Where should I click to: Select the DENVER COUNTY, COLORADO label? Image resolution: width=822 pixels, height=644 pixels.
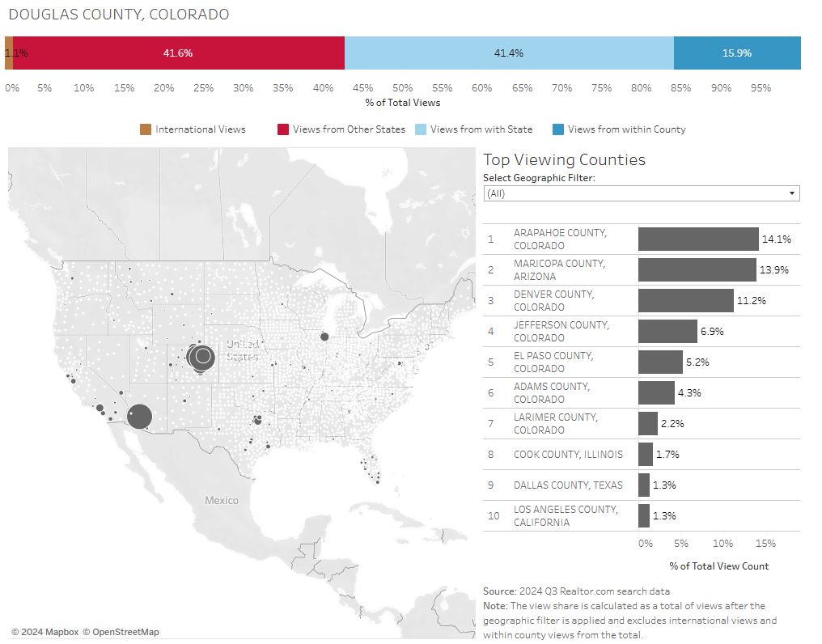click(x=553, y=300)
